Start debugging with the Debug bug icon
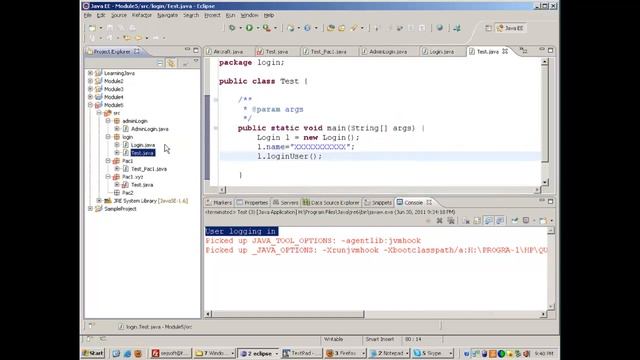The height and width of the screenshot is (360, 640). [232, 28]
